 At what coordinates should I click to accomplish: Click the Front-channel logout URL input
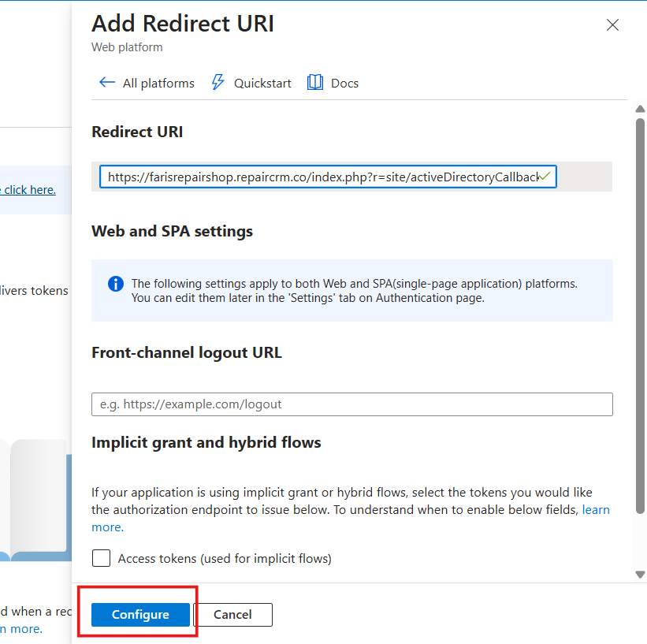(x=351, y=404)
